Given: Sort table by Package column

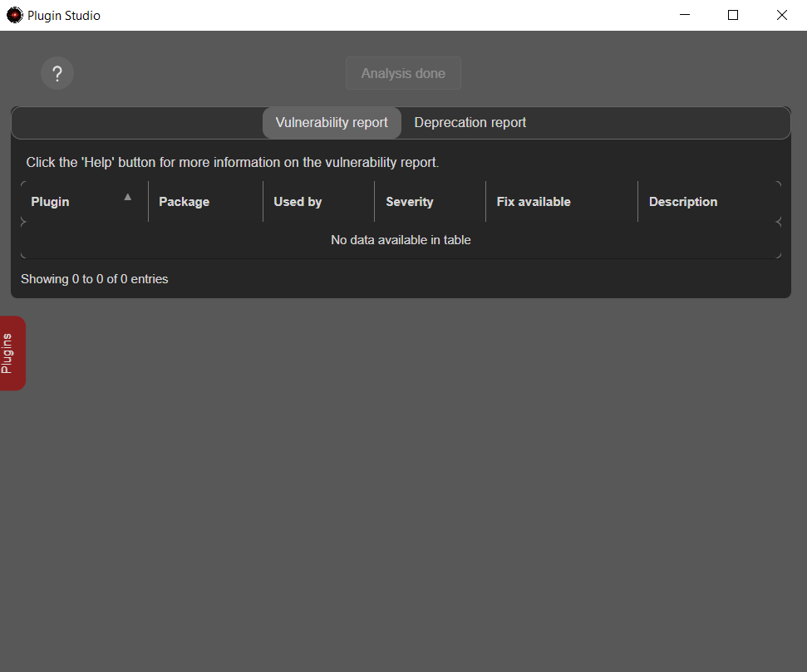Looking at the screenshot, I should (205, 202).
